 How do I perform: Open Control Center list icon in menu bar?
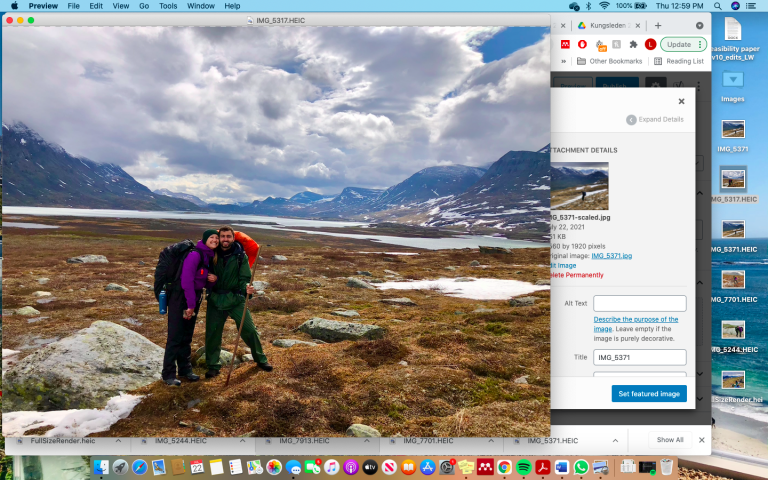[755, 6]
